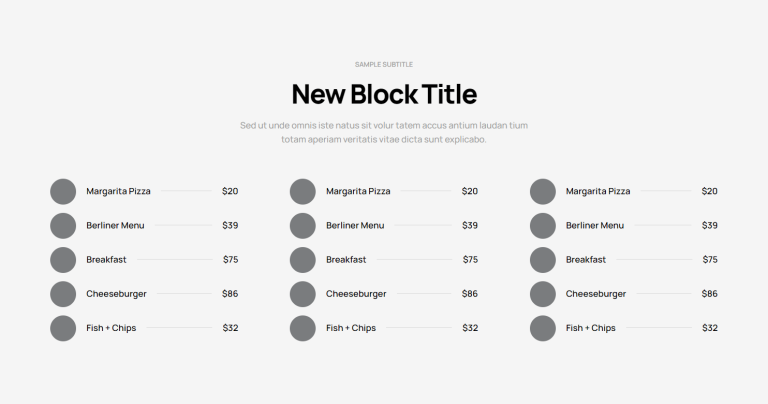Choose the Fish + Chips circle image in the middle column
Screen dimensions: 768x404
click(x=303, y=328)
